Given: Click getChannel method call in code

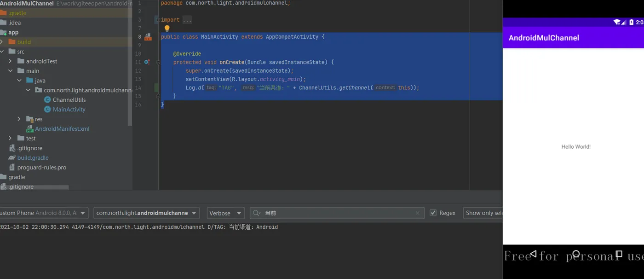Looking at the screenshot, I should click(x=354, y=87).
